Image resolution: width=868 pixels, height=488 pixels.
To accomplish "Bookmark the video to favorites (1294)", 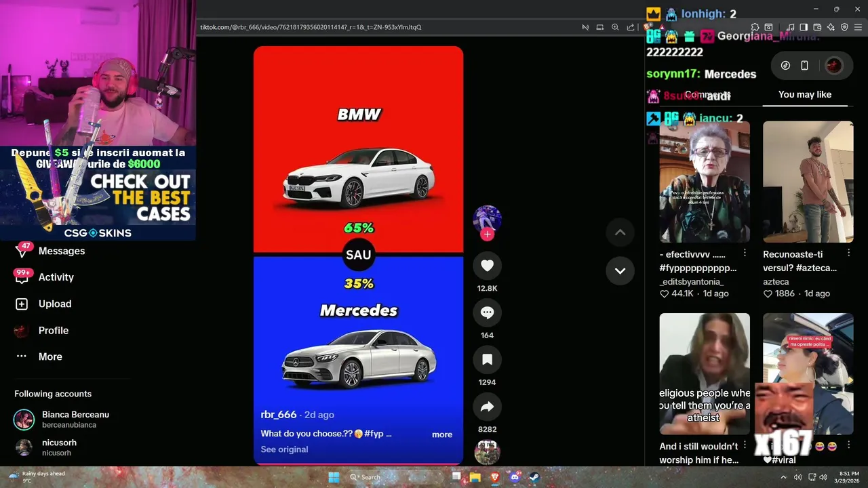I will (487, 360).
